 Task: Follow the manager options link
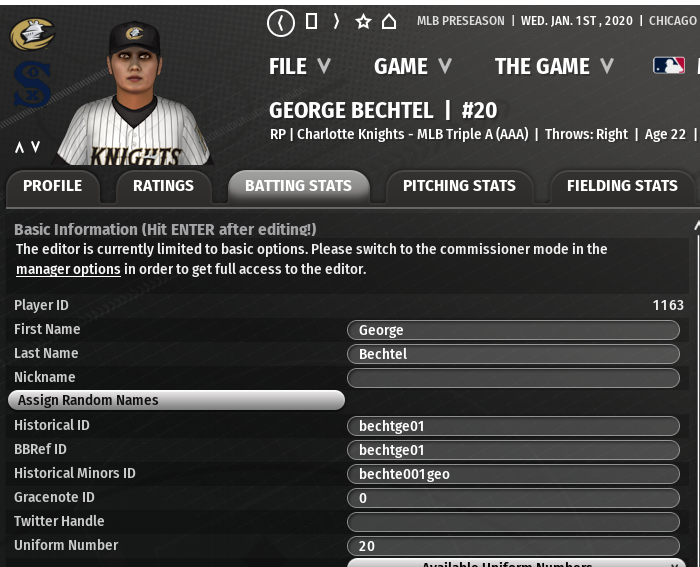point(68,269)
